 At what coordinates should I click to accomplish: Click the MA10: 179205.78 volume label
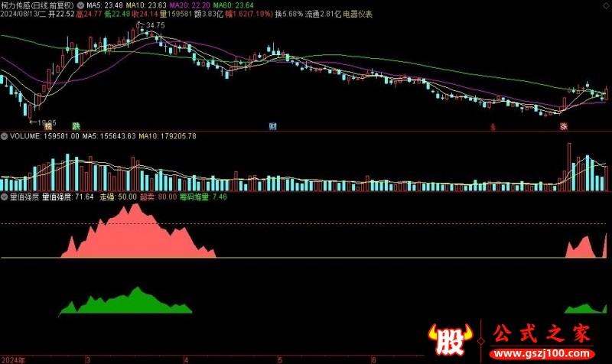click(168, 136)
